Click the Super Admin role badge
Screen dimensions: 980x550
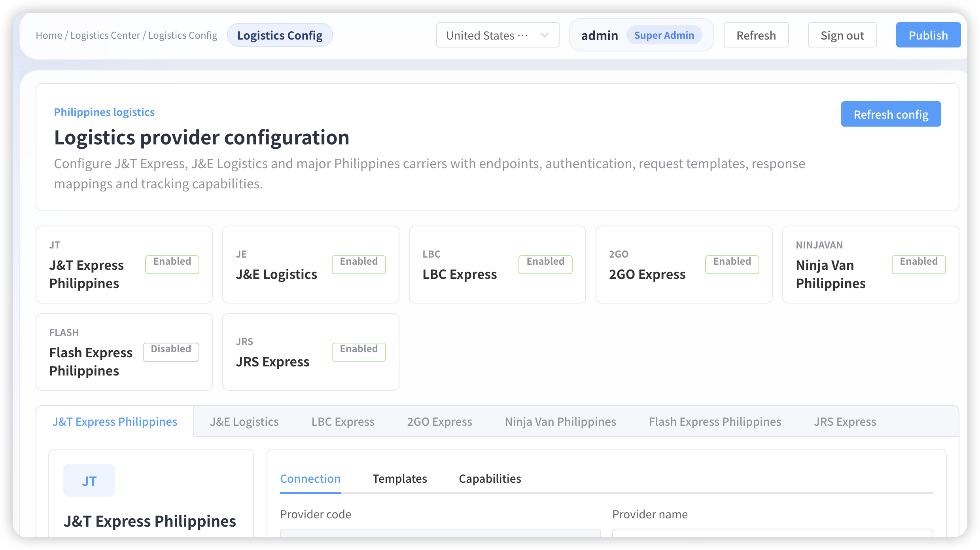(x=664, y=35)
